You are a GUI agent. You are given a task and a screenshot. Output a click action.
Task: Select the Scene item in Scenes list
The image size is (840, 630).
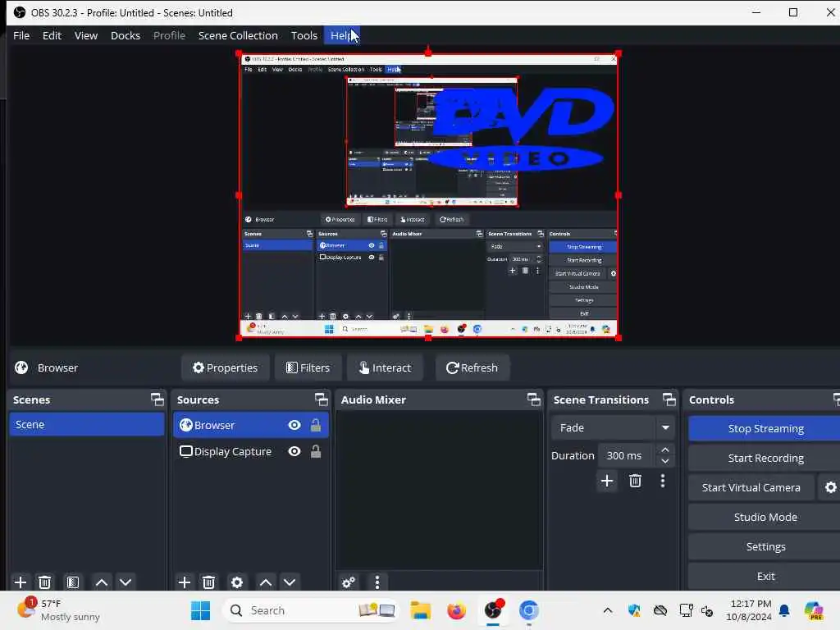tap(87, 424)
